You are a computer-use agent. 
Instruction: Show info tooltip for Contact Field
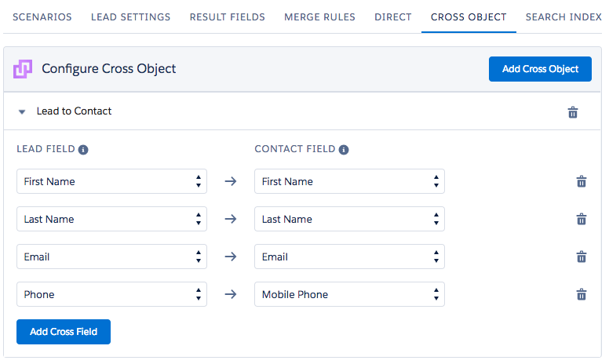point(343,149)
